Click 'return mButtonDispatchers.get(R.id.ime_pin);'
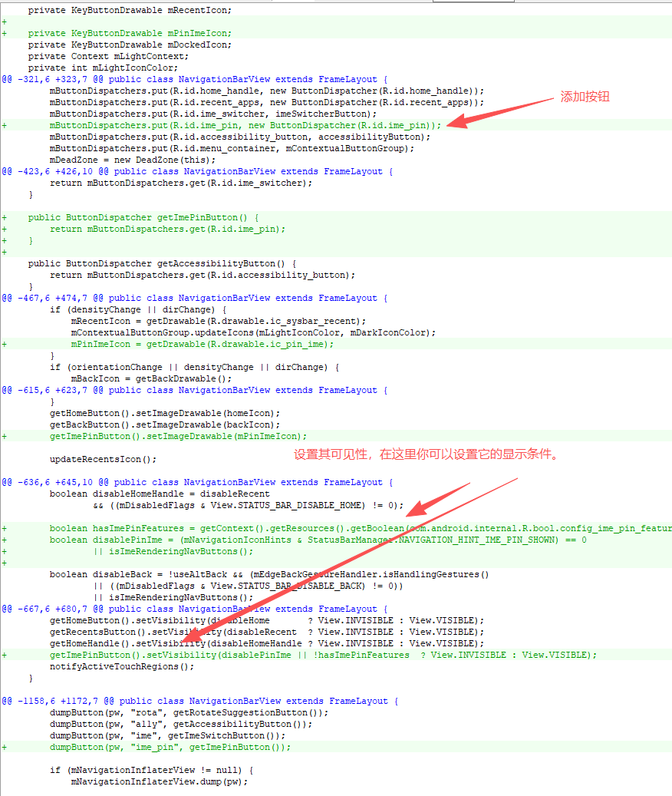The height and width of the screenshot is (796, 672). click(167, 230)
